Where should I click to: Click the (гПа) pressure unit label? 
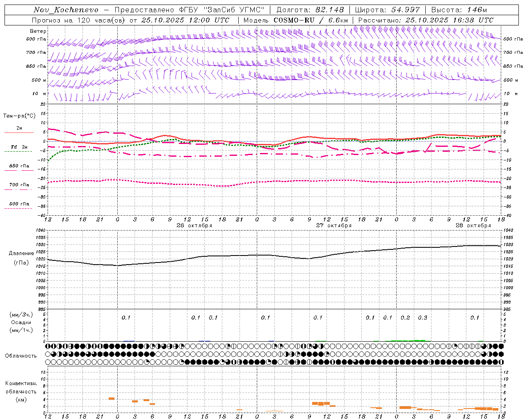click(21, 263)
